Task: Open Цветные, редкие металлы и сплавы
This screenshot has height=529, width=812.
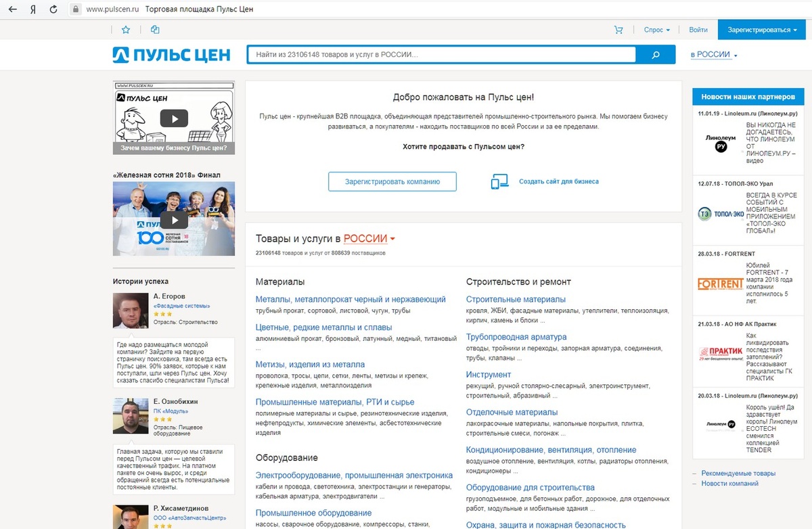Action: 323,327
